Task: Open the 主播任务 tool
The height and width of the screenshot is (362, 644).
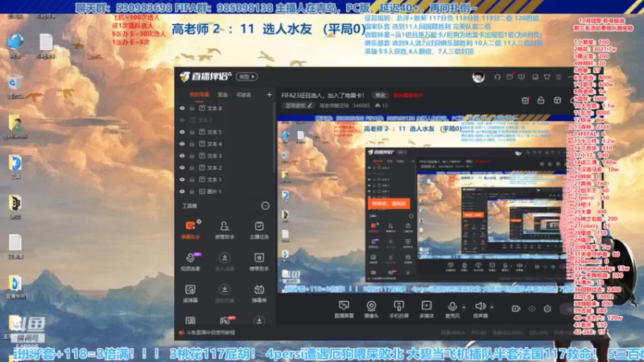Action: [x=259, y=230]
